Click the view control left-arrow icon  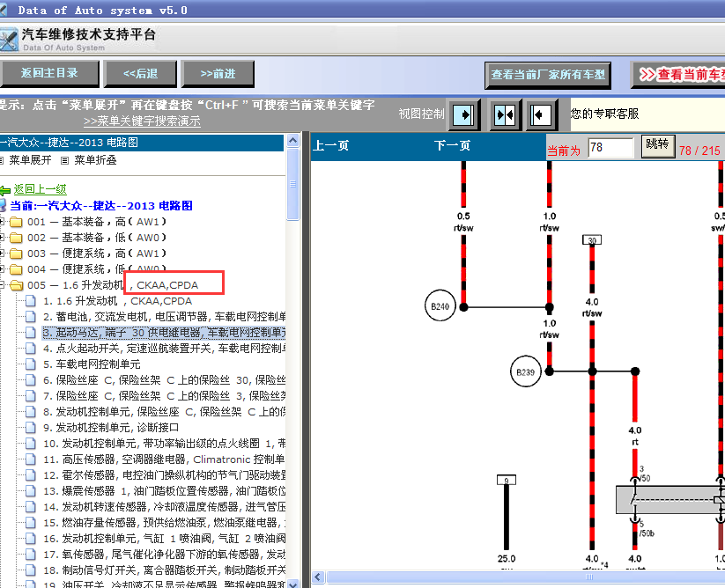click(541, 114)
